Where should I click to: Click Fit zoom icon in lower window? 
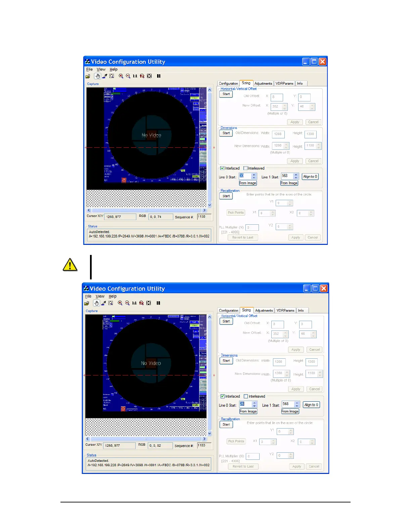(x=141, y=303)
